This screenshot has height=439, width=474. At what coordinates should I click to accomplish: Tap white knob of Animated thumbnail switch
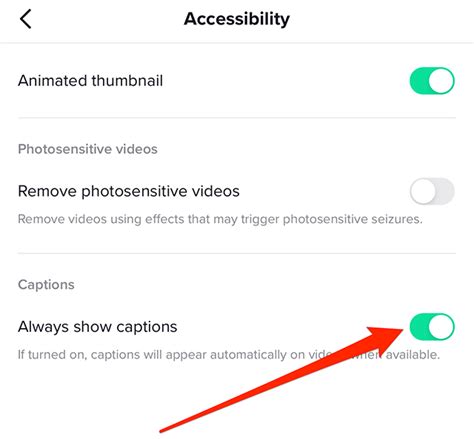[441, 81]
